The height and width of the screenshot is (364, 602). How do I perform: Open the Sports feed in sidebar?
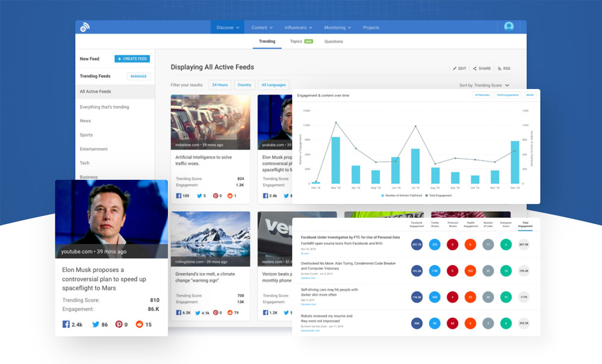click(86, 135)
